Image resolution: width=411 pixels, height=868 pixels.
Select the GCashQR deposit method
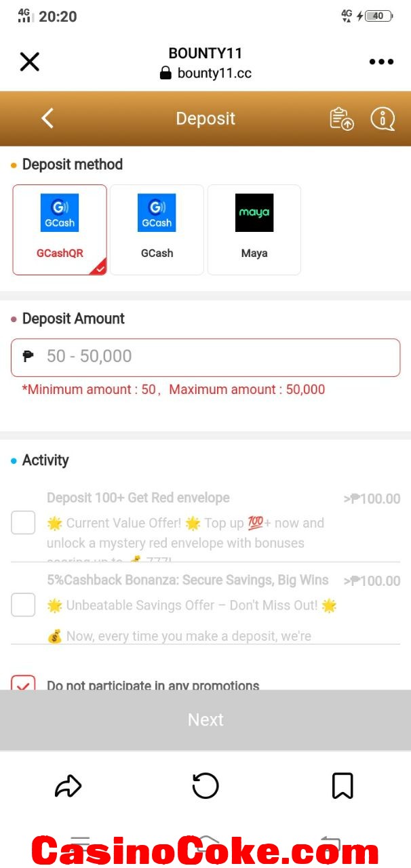60,230
